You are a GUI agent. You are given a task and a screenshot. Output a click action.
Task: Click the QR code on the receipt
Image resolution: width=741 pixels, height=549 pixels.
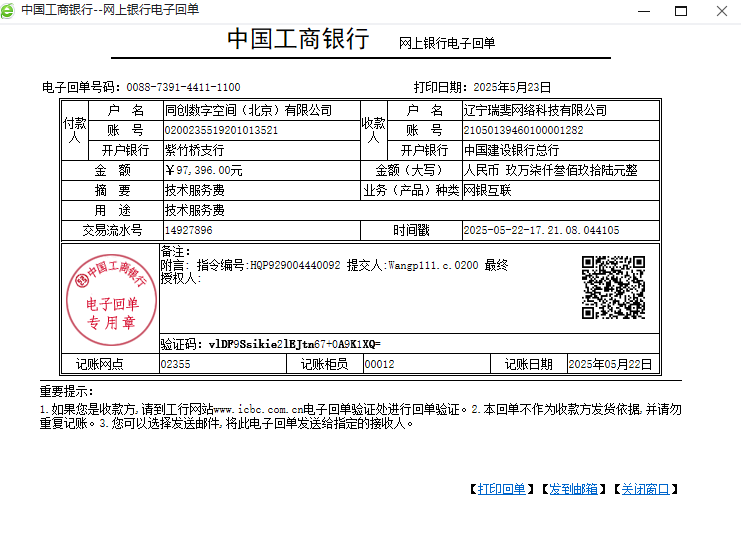(613, 287)
